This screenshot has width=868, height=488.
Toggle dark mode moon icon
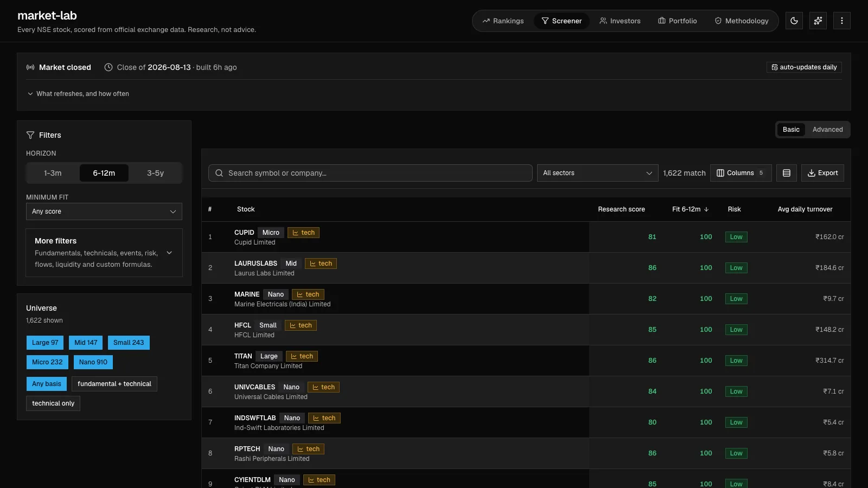pyautogui.click(x=794, y=21)
